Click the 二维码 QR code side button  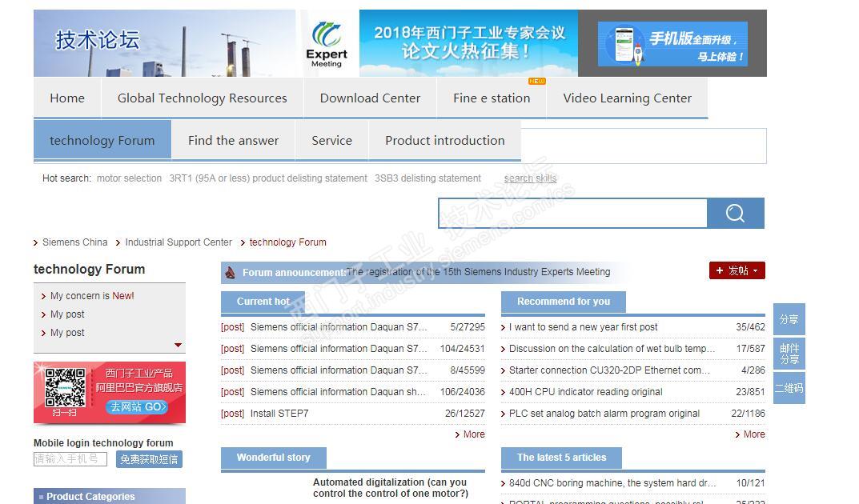point(789,388)
